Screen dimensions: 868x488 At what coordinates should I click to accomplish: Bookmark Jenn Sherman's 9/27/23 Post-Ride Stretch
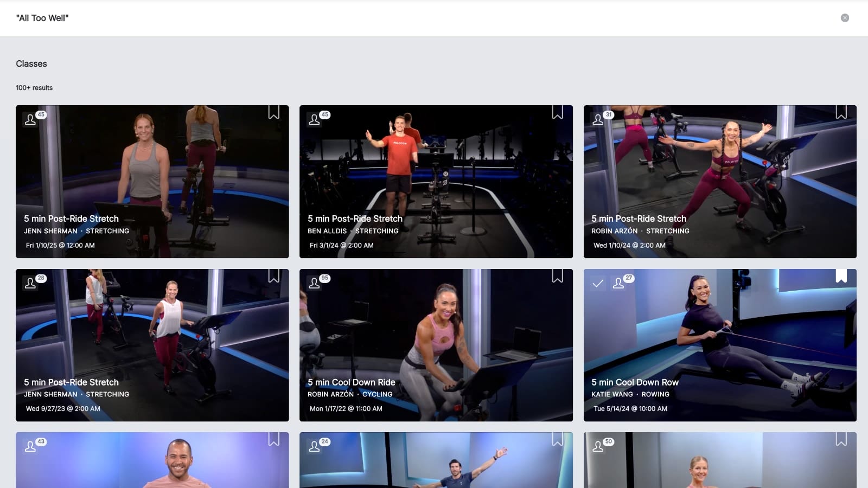tap(274, 276)
